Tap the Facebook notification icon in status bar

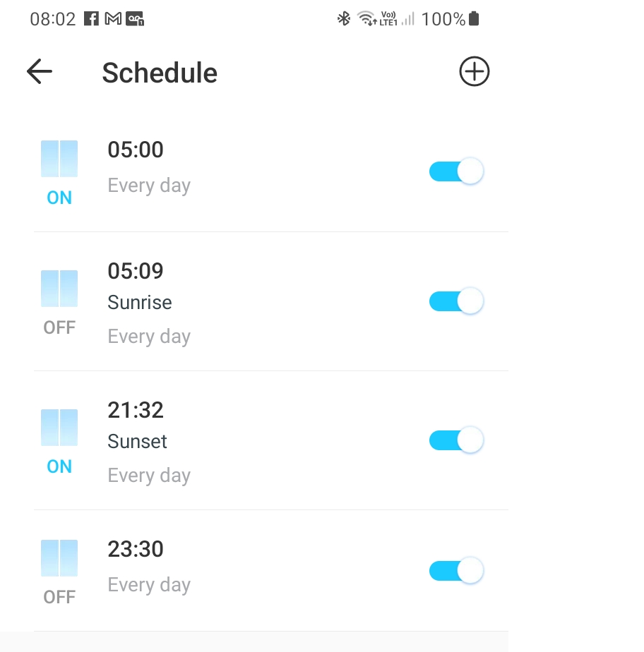coord(91,19)
